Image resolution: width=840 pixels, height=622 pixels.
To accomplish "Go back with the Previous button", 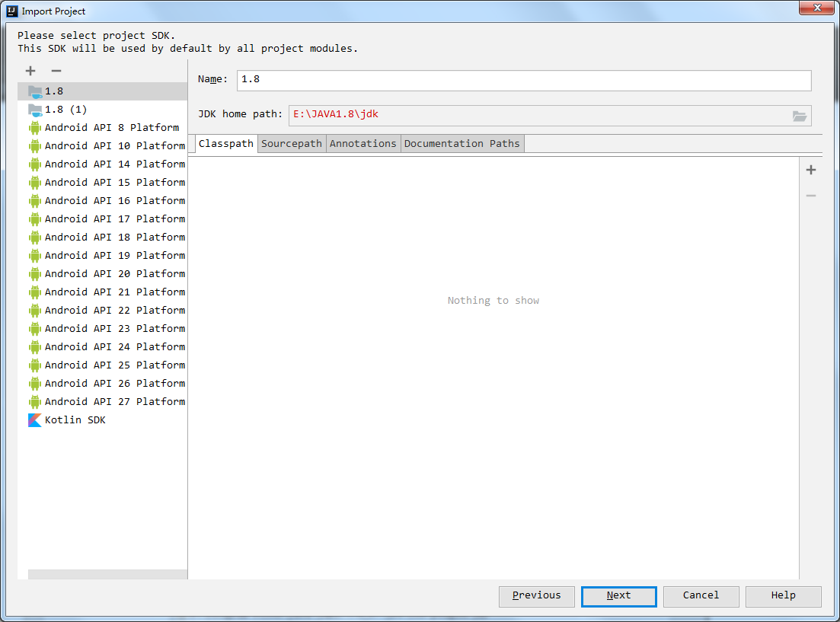I will coord(536,596).
